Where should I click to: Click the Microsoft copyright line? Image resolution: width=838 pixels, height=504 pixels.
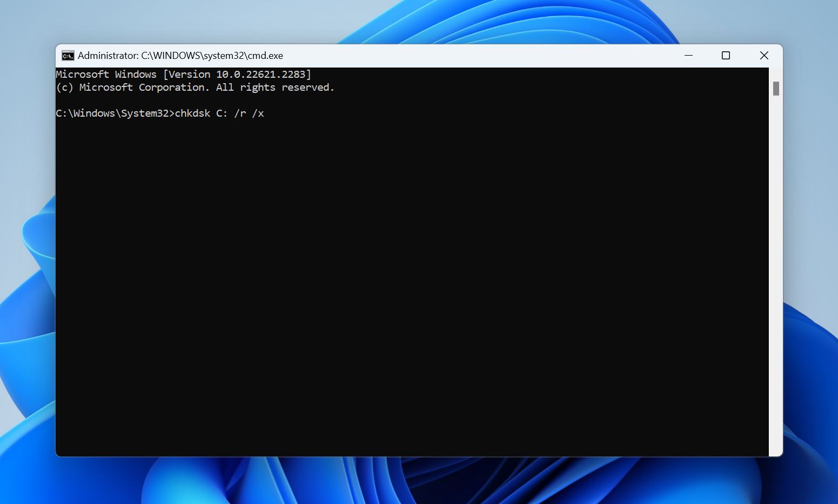tap(196, 87)
